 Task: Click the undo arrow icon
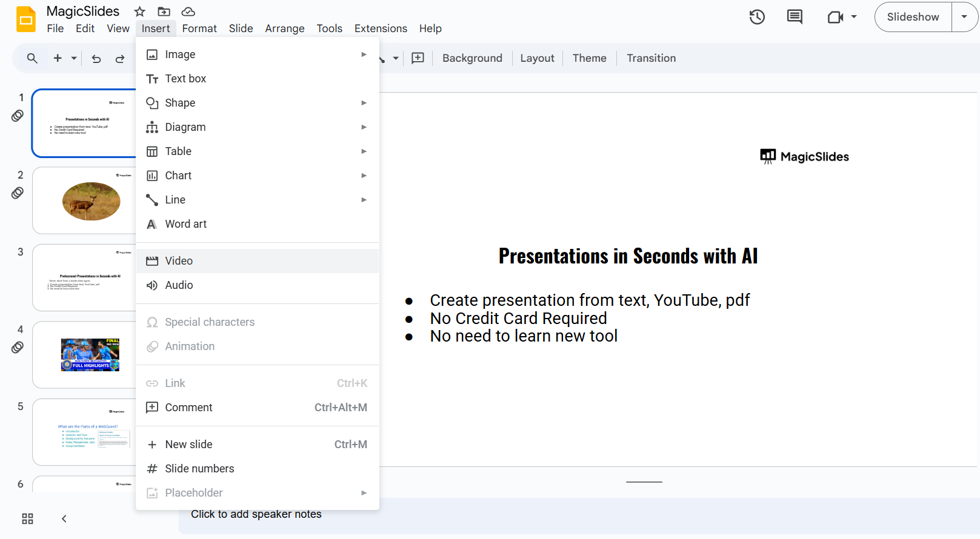[96, 59]
